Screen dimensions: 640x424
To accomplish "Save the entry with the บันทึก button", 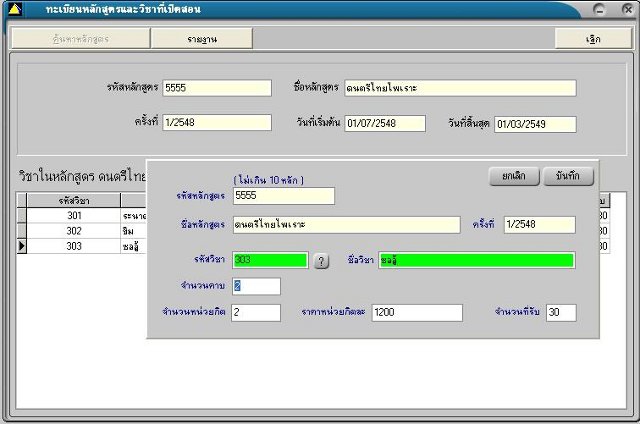I will click(568, 176).
